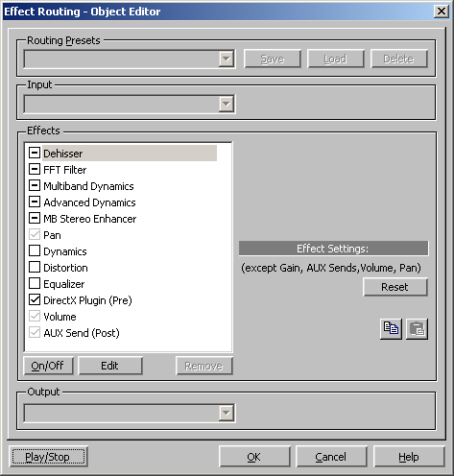The height and width of the screenshot is (476, 454).
Task: Click the Delete preset button
Action: (398, 59)
